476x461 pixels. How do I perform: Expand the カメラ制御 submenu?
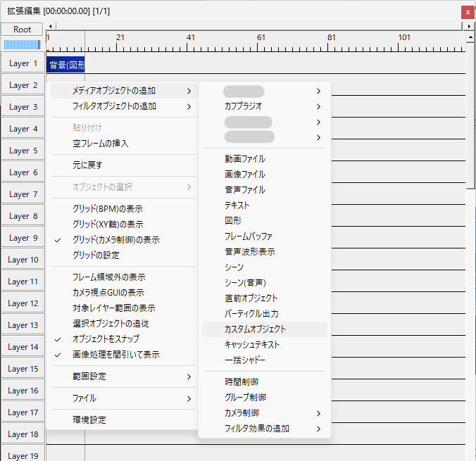pos(265,413)
